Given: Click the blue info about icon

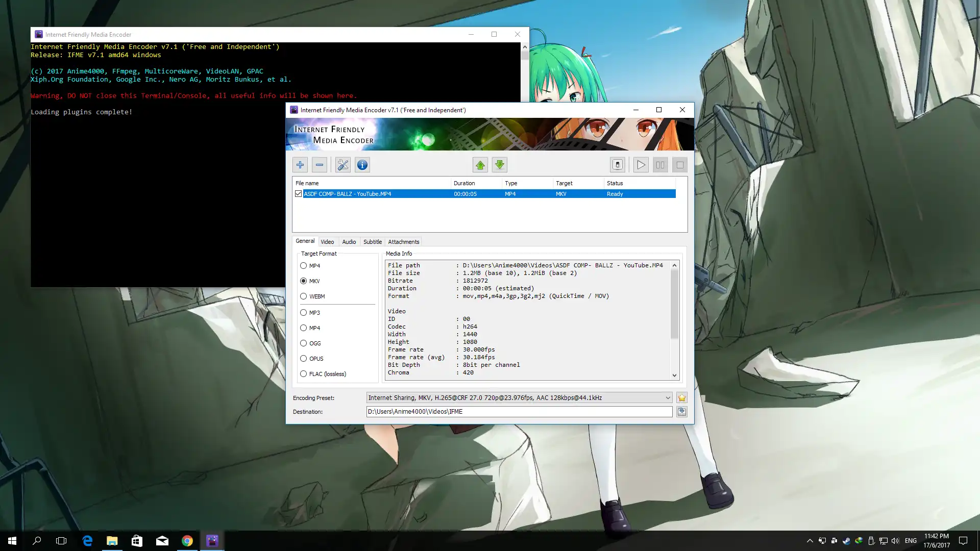Looking at the screenshot, I should (x=362, y=165).
